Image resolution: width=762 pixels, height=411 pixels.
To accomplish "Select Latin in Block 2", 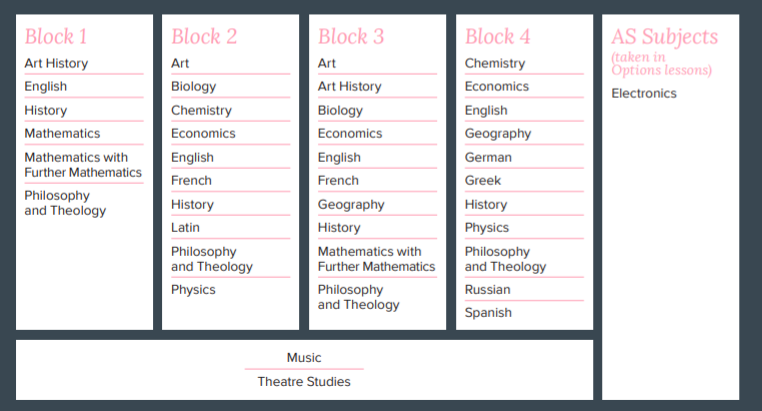I will [x=185, y=227].
